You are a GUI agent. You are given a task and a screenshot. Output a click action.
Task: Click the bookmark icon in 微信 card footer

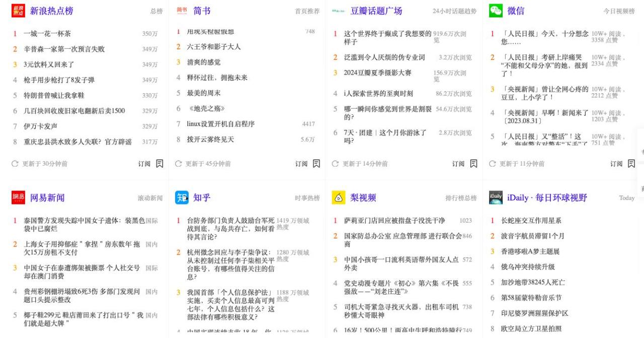pyautogui.click(x=630, y=163)
